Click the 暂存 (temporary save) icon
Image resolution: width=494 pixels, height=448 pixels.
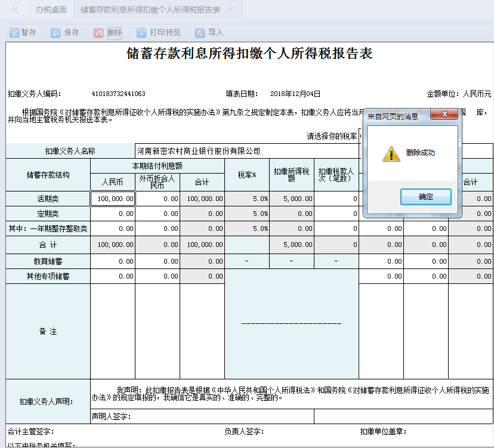pos(14,32)
